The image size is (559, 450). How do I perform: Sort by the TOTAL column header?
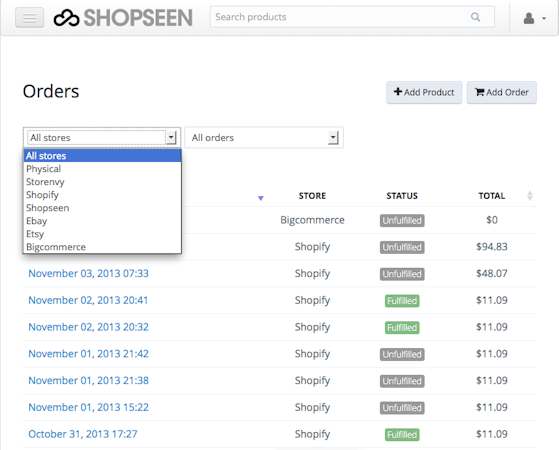[492, 196]
